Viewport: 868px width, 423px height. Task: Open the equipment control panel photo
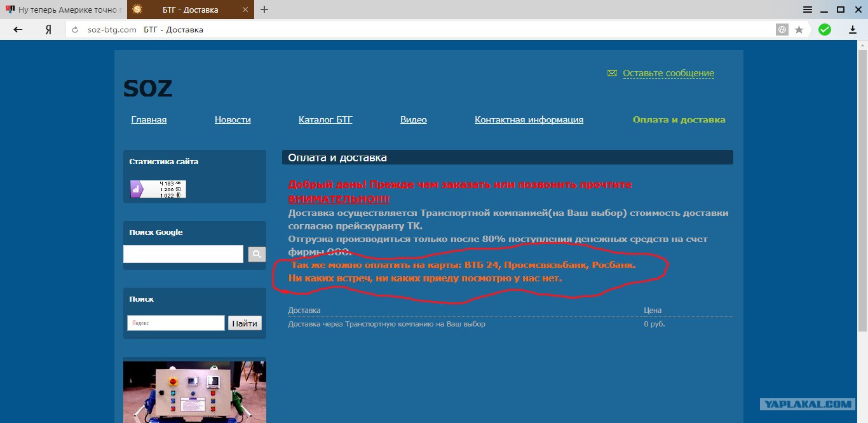[x=194, y=392]
